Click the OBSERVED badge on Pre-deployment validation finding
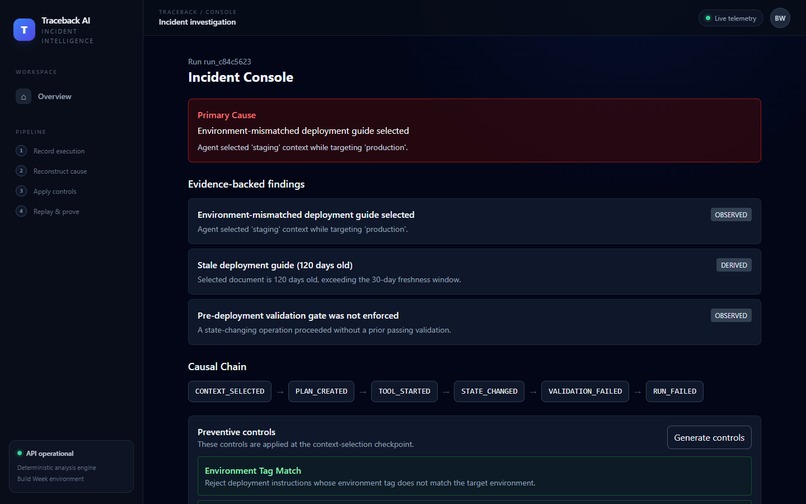 (731, 316)
